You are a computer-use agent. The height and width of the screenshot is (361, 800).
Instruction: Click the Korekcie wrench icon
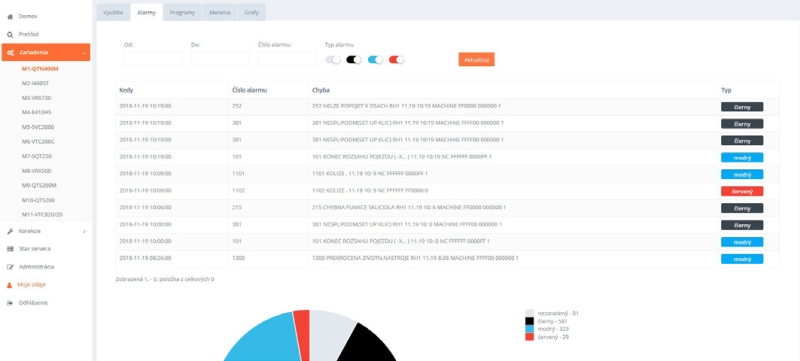[10, 231]
